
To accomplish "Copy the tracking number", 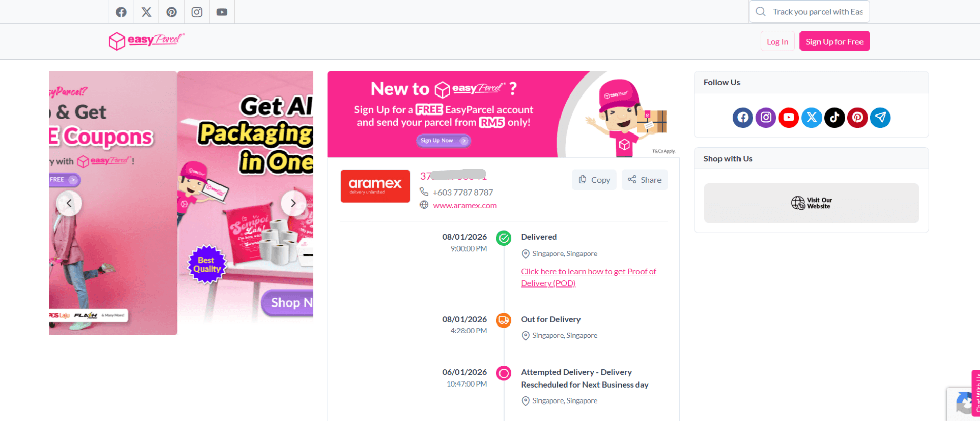I will click(594, 180).
